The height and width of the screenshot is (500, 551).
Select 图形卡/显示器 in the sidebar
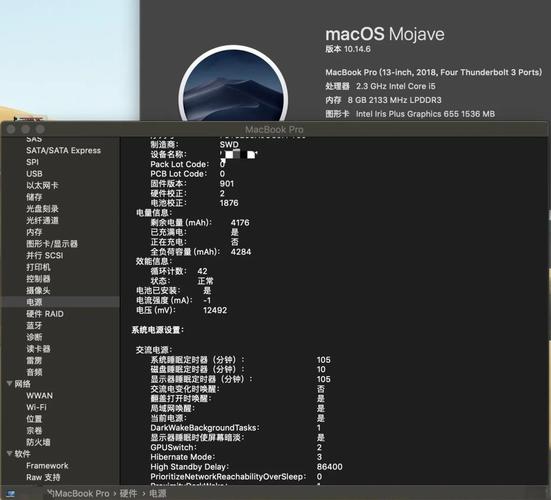click(x=52, y=243)
